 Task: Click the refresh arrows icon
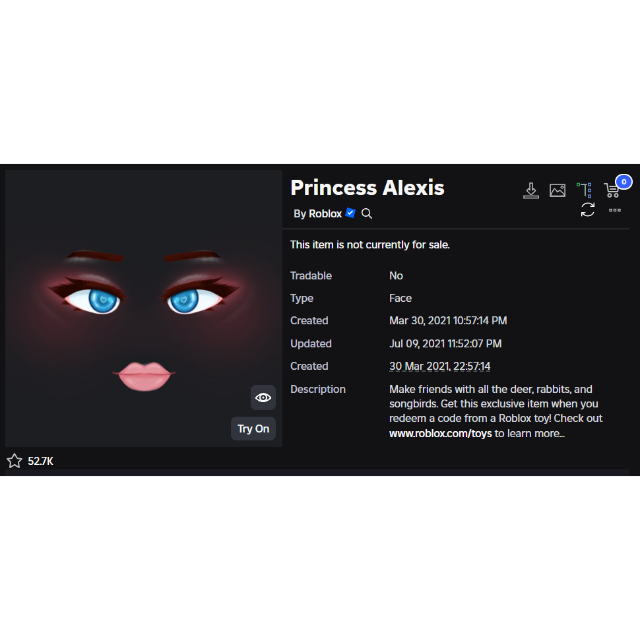tap(588, 210)
